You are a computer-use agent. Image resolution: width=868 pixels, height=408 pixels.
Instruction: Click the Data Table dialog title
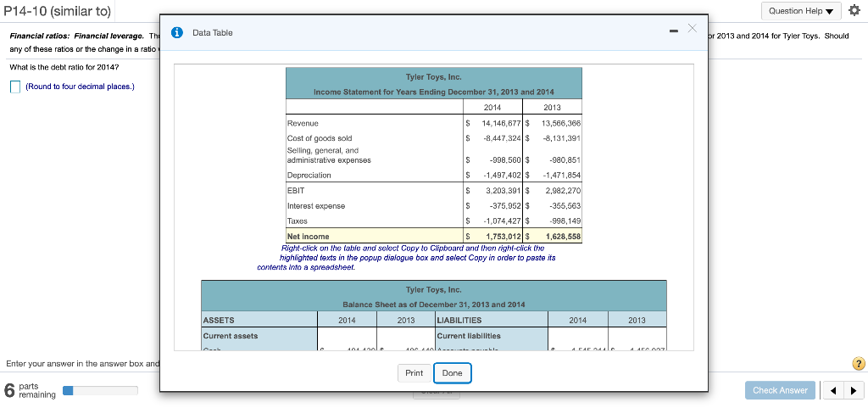click(x=213, y=33)
